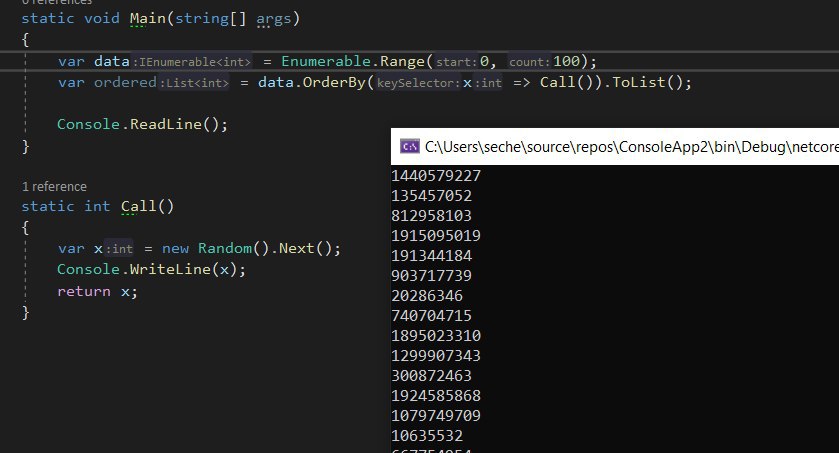
Task: Click console output 812958103
Action: tap(432, 216)
